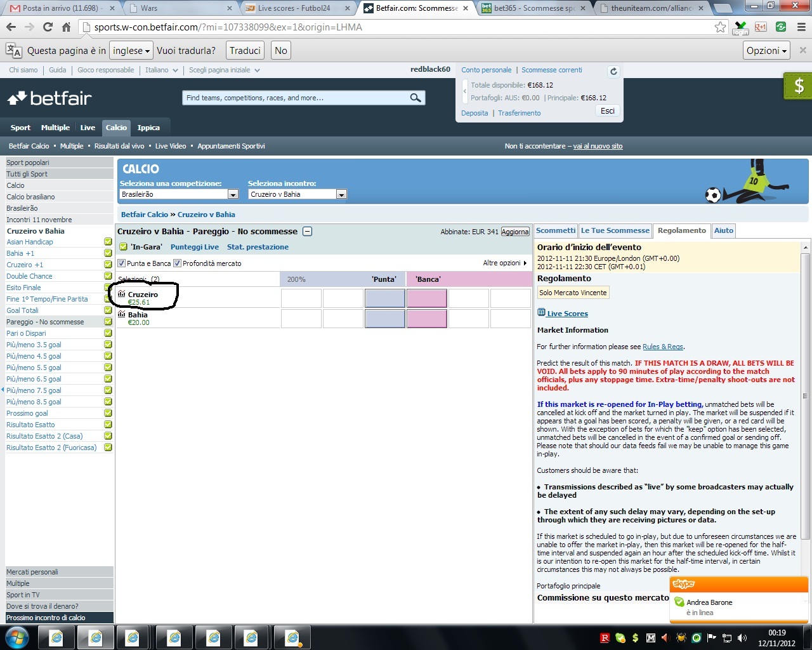Open the Rules & Regs link
Image resolution: width=812 pixels, height=650 pixels.
coord(663,347)
